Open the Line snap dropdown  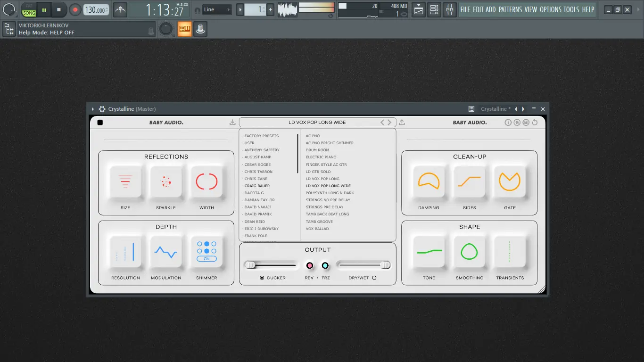coord(217,9)
